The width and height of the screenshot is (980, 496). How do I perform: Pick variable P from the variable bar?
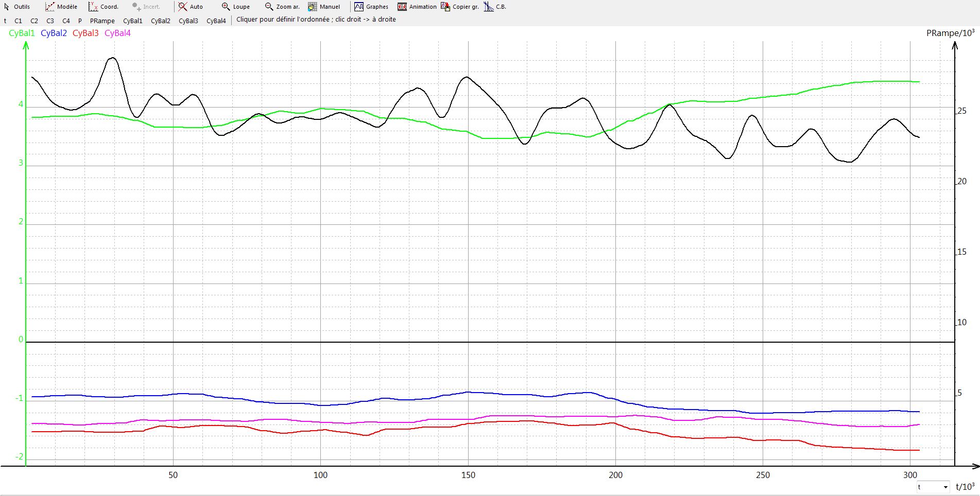pos(80,21)
